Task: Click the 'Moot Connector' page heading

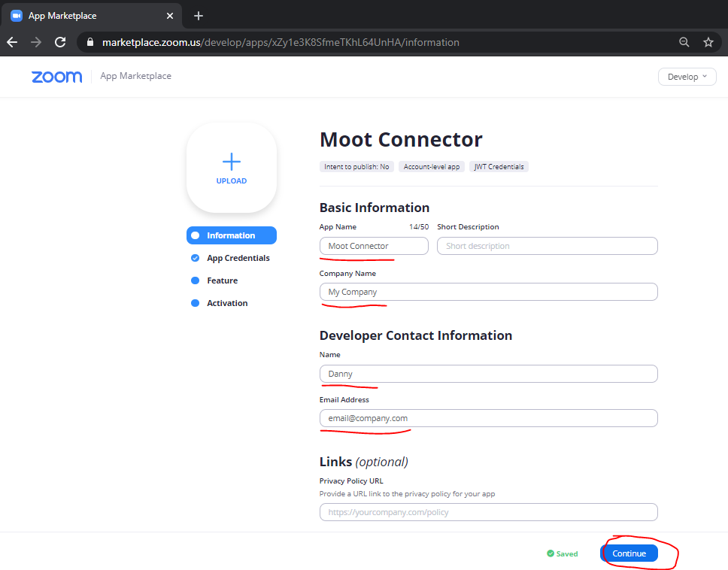Action: tap(401, 139)
